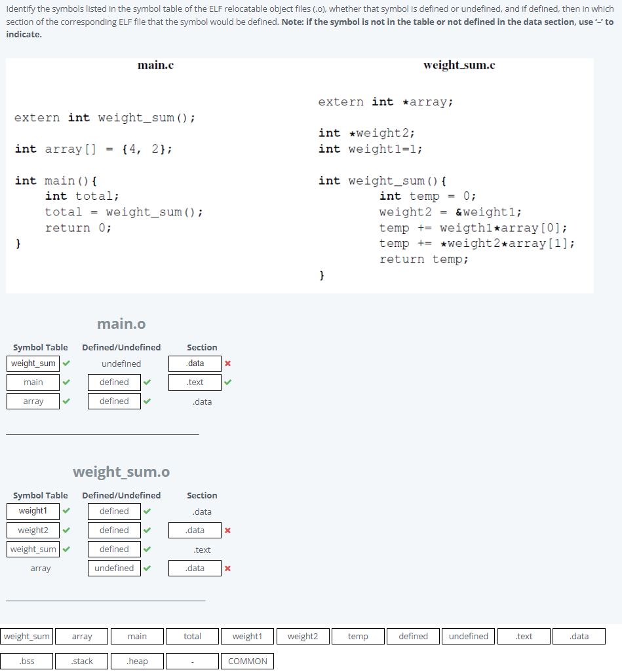
Task: Select the COMMON answer tile
Action: click(x=247, y=661)
